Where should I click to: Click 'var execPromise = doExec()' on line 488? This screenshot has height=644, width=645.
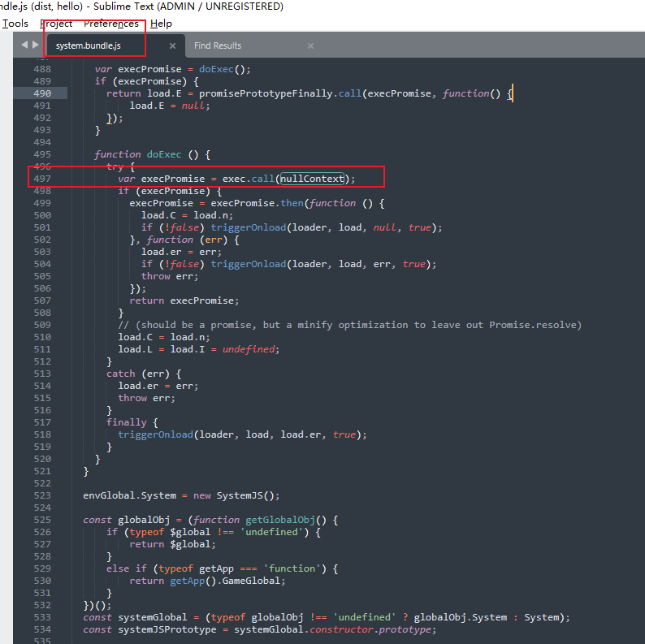pyautogui.click(x=170, y=69)
